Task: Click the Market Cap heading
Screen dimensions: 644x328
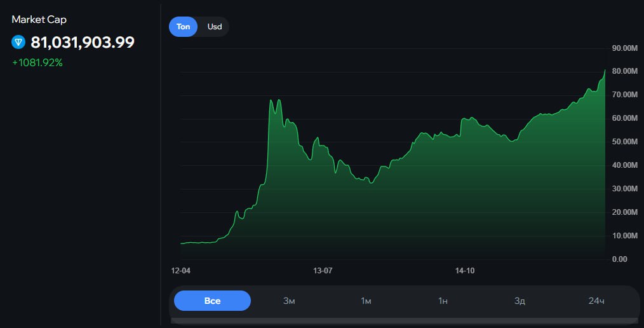Action: [39, 20]
